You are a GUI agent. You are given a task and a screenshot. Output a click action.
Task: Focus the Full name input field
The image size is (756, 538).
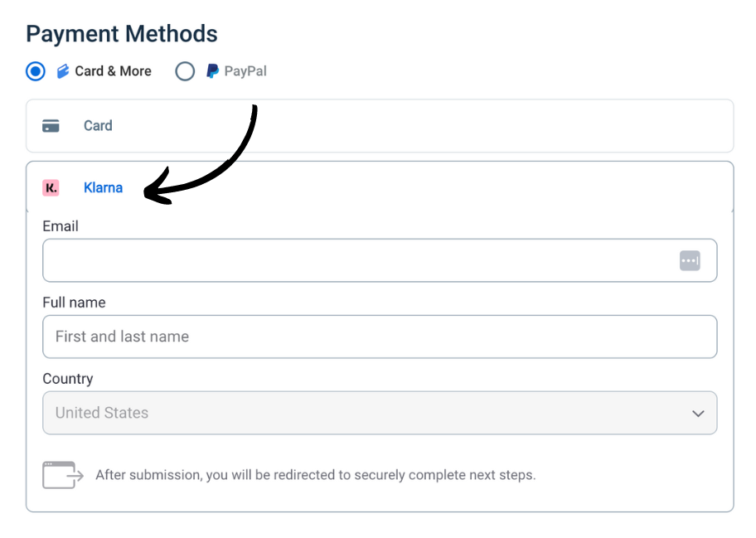[380, 337]
